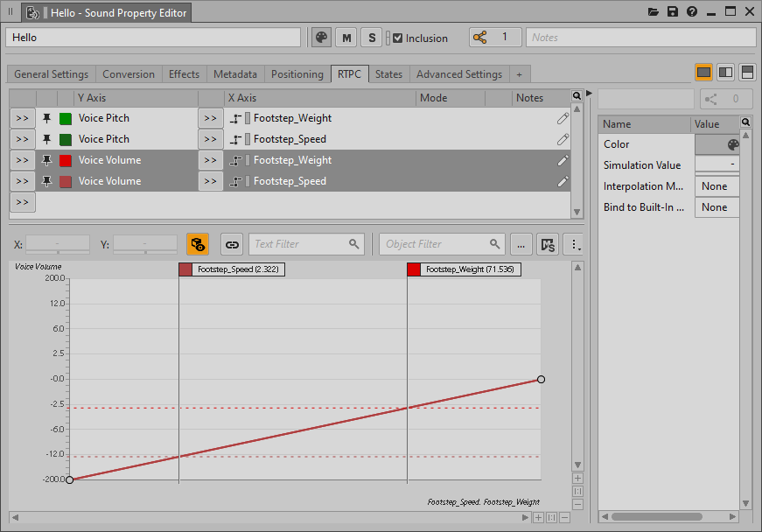The height and width of the screenshot is (532, 762).
Task: Click the ellipsis browse button by Object Filter
Action: (521, 244)
